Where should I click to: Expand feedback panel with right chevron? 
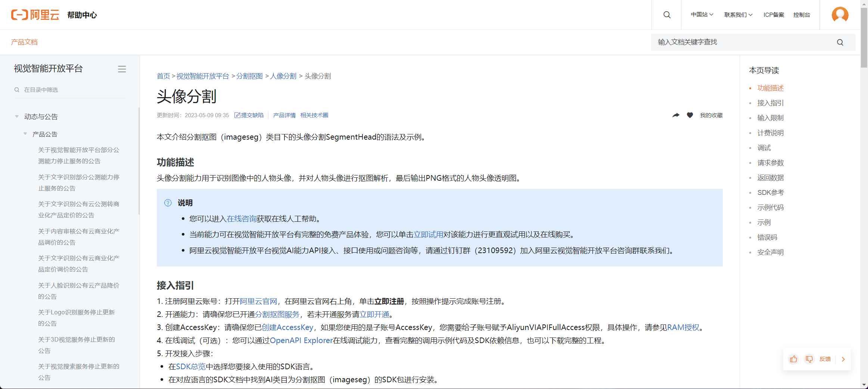coord(843,359)
